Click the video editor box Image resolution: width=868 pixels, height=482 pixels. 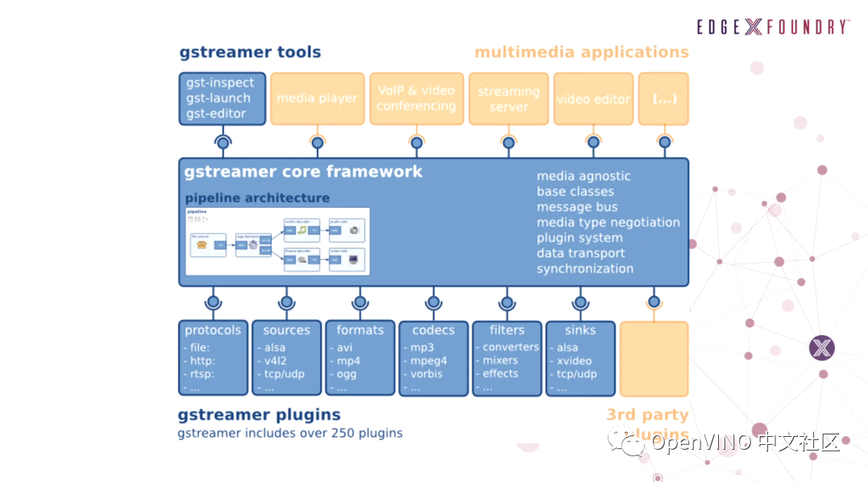tap(593, 98)
